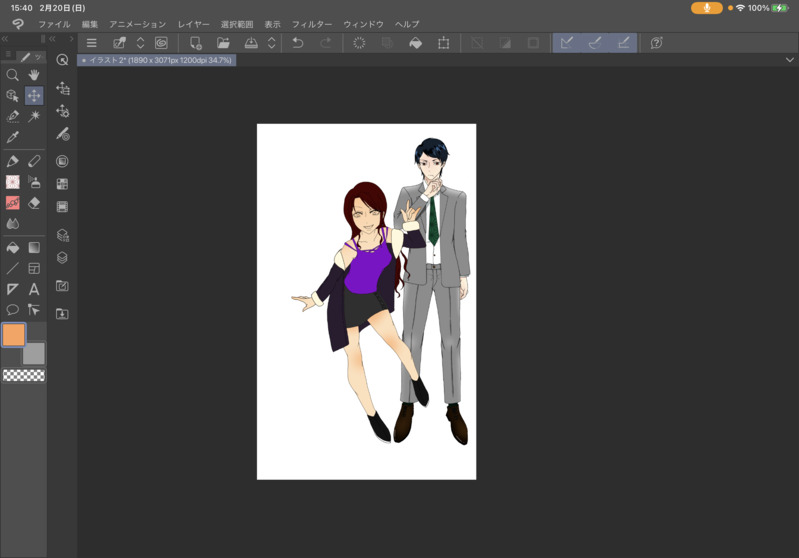
Task: Select the Eraser tool
Action: pyautogui.click(x=34, y=203)
